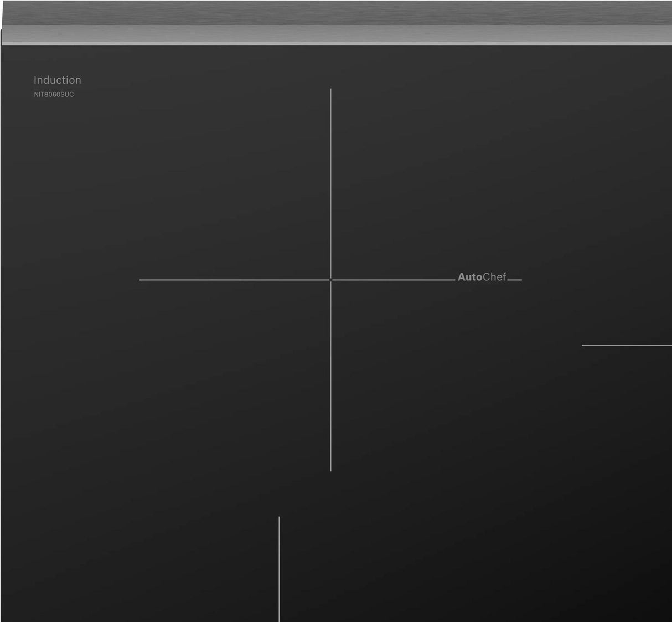Click the horizontal line between crosshair and AutoChef
The image size is (672, 622).
[x=393, y=280]
